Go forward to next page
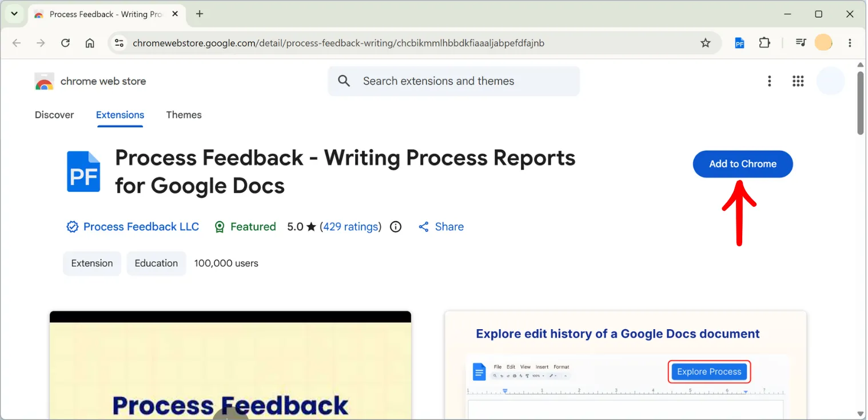Screen dimensions: 868x420 click(x=41, y=43)
